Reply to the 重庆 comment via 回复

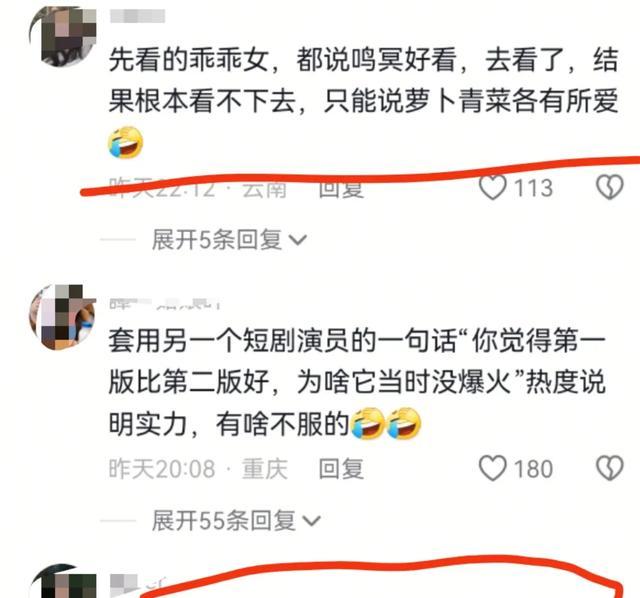click(341, 469)
